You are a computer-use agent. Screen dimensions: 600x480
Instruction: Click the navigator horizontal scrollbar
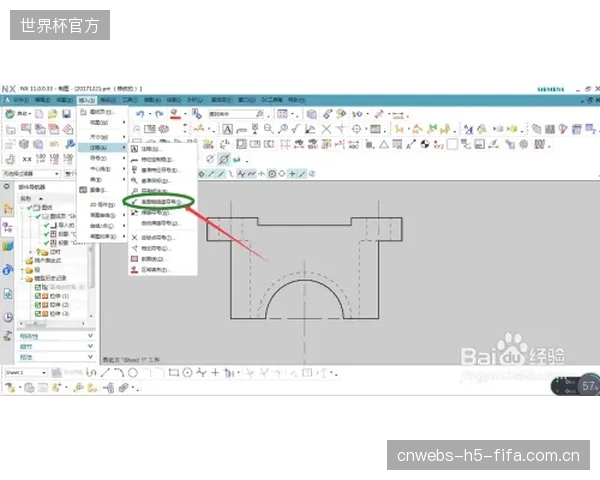click(x=52, y=323)
